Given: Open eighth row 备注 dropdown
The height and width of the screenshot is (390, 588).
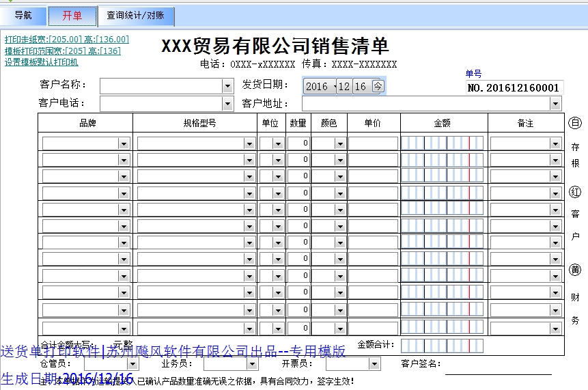Looking at the screenshot, I should tap(555, 260).
